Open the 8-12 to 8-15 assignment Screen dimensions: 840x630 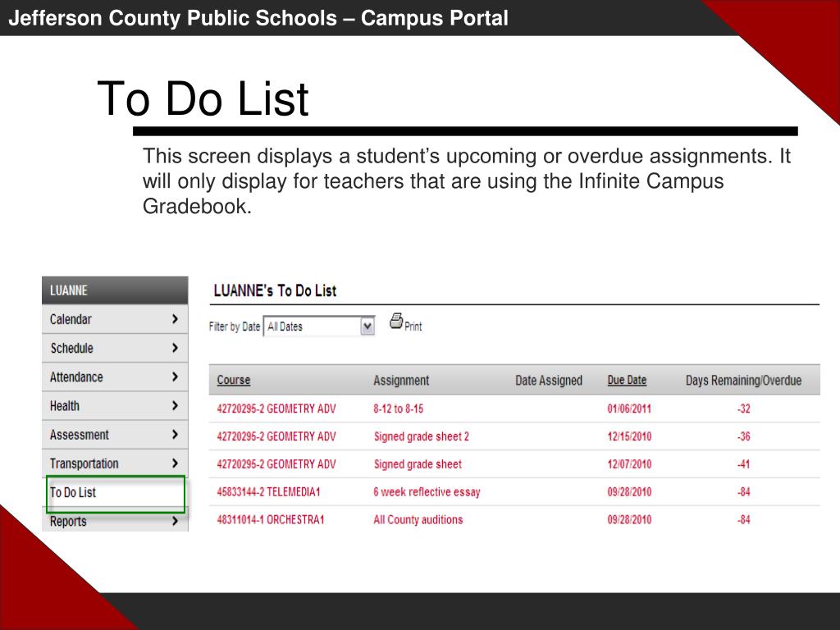(x=398, y=409)
